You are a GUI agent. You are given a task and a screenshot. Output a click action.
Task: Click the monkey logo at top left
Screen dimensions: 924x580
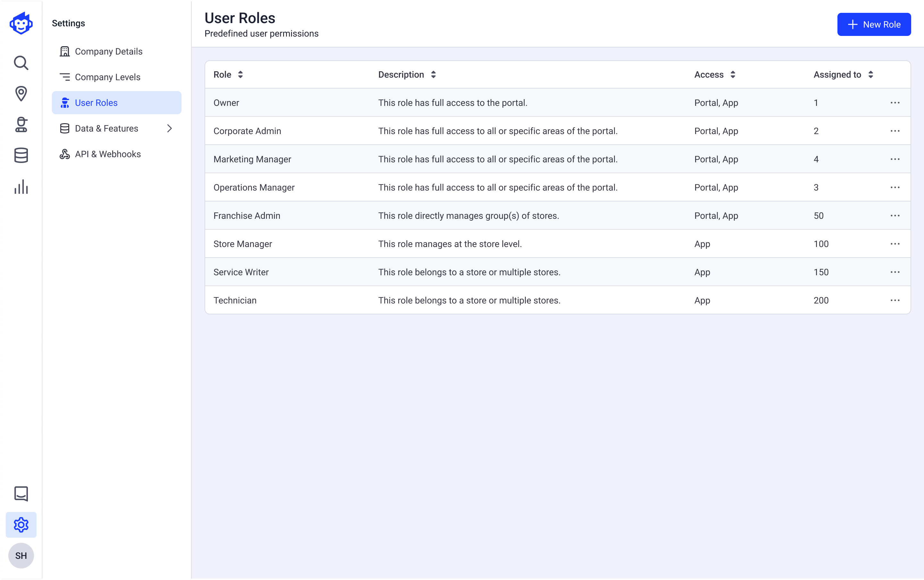[x=21, y=23]
